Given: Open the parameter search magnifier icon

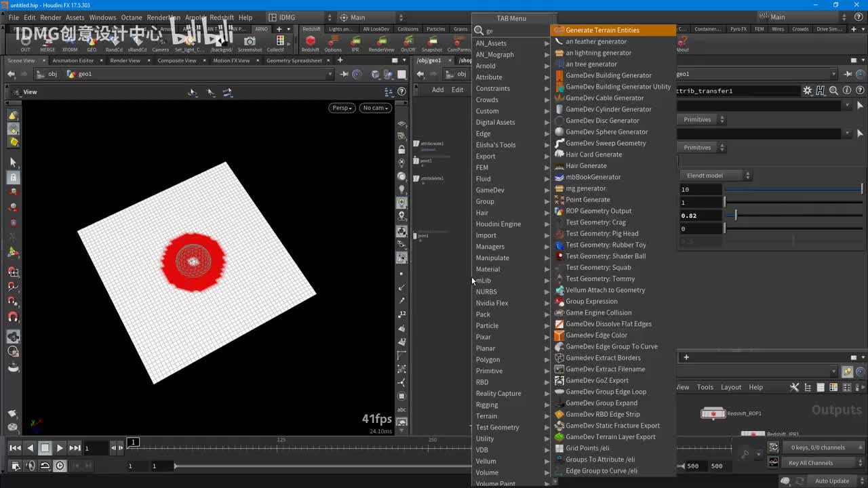Looking at the screenshot, I should [x=833, y=90].
